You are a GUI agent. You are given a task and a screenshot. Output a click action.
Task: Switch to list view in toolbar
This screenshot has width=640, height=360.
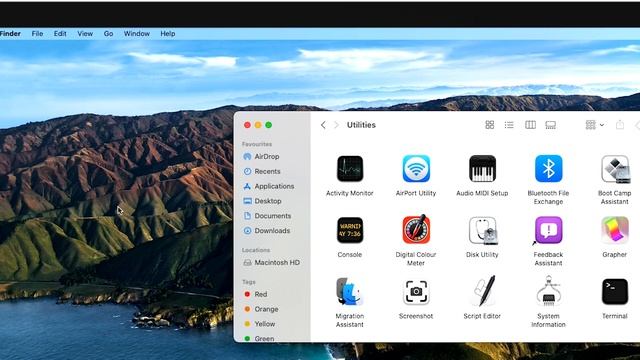pyautogui.click(x=509, y=125)
